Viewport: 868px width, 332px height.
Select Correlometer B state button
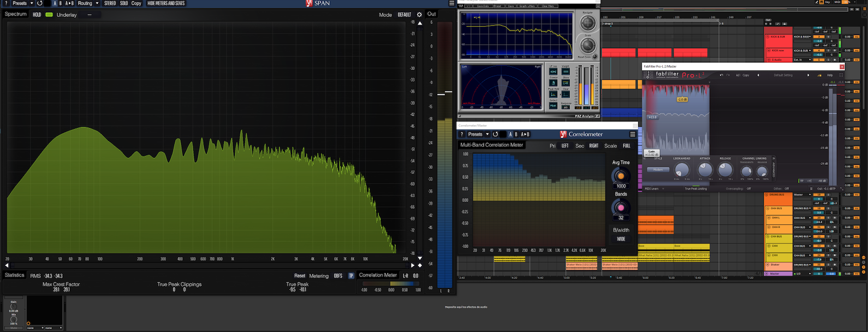click(x=516, y=134)
